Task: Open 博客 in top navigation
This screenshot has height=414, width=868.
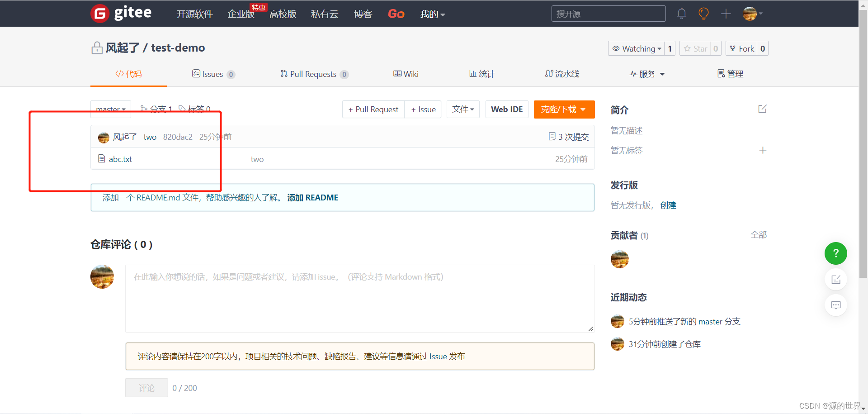Action: (363, 14)
